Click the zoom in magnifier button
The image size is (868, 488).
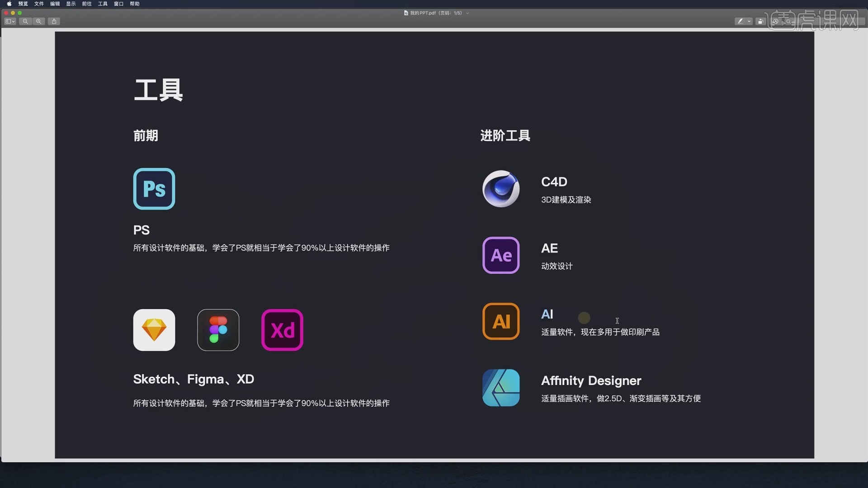(39, 21)
